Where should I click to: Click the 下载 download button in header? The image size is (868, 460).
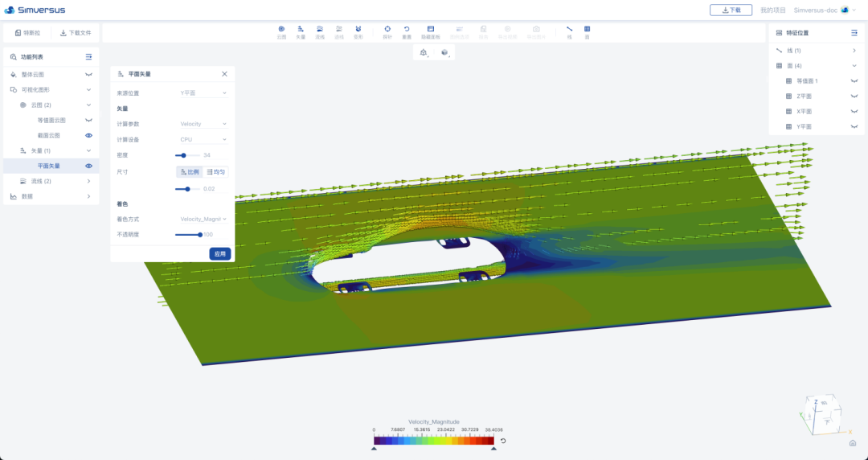tap(731, 10)
